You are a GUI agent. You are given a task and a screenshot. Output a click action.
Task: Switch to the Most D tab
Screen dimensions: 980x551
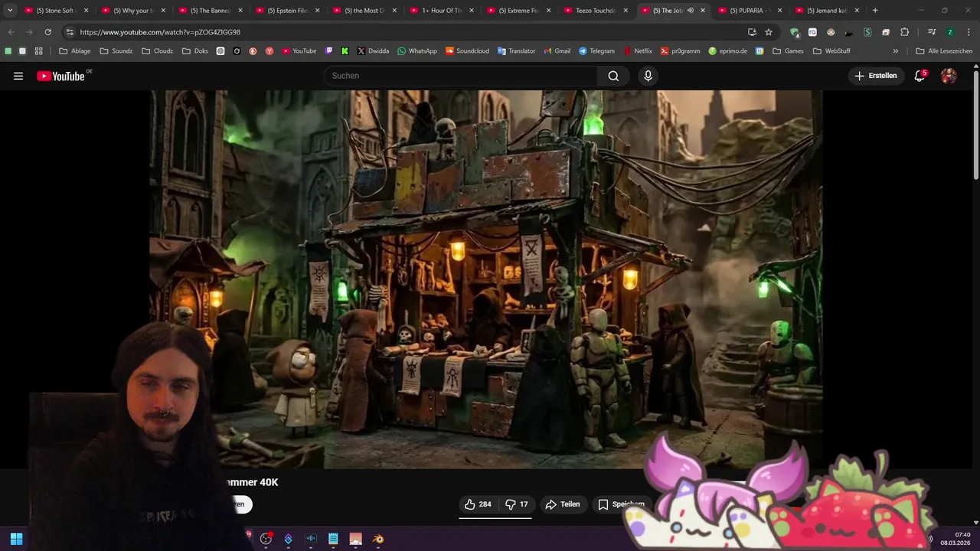[363, 11]
